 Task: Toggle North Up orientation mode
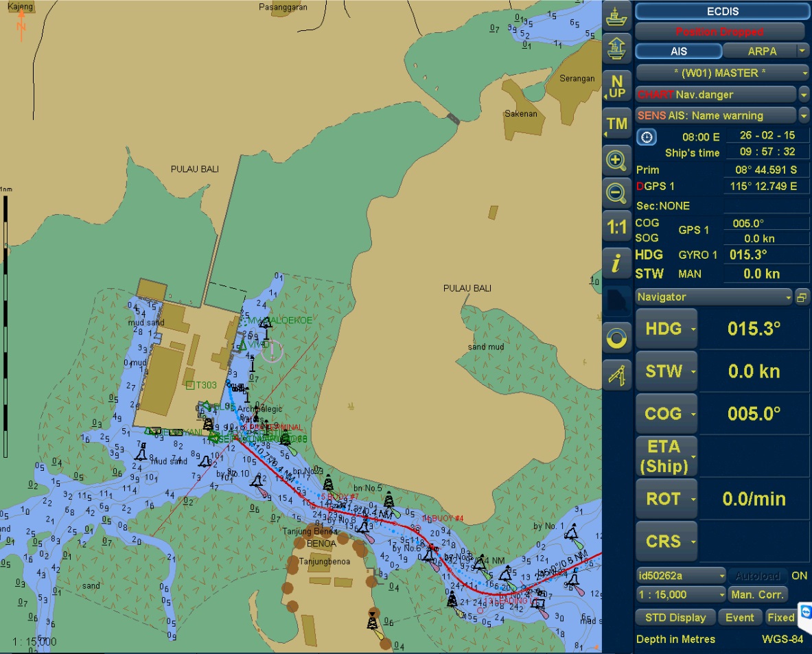[617, 86]
